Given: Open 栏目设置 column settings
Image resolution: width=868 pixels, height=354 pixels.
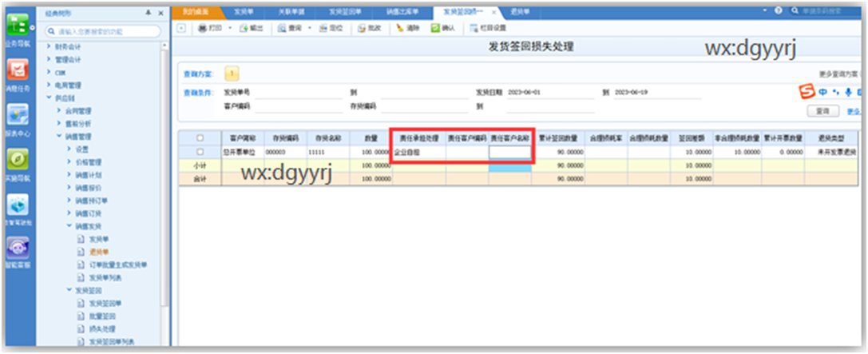Looking at the screenshot, I should [x=487, y=28].
